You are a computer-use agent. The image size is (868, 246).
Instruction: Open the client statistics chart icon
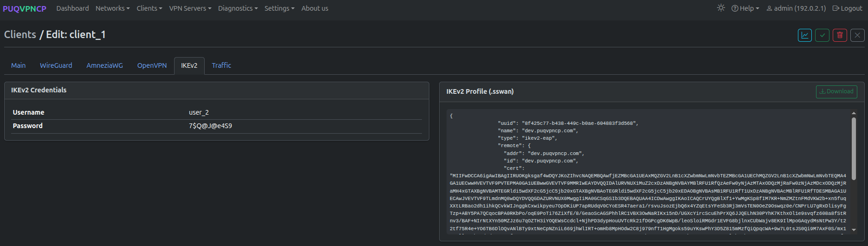805,35
